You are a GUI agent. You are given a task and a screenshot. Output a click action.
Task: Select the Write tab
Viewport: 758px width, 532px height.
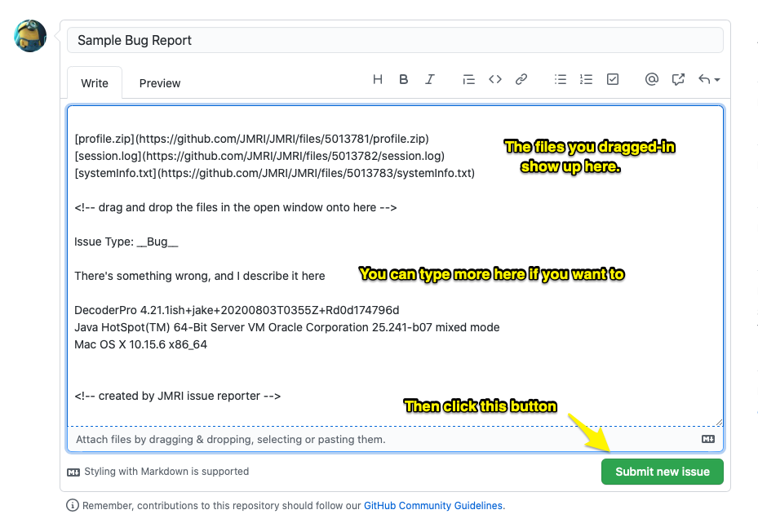(x=94, y=83)
